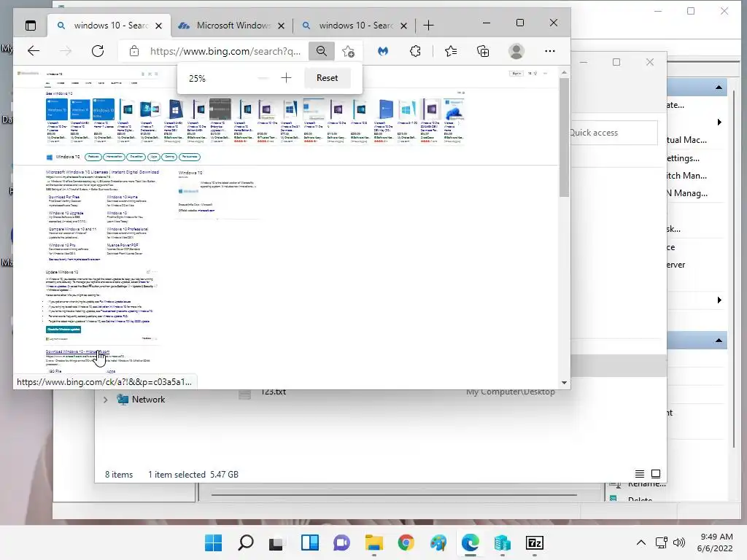Open Task View on taskbar

pyautogui.click(x=276, y=542)
